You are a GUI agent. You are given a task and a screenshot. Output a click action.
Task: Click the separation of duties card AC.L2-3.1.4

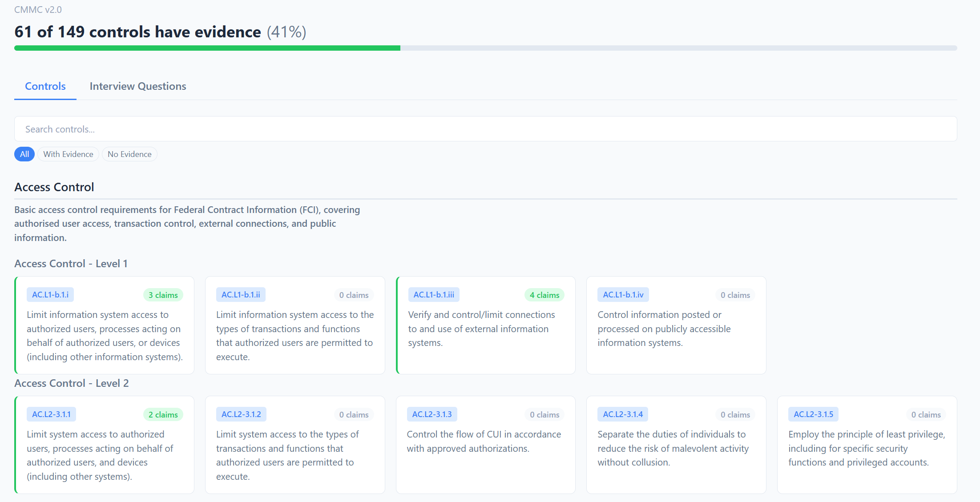click(x=676, y=444)
